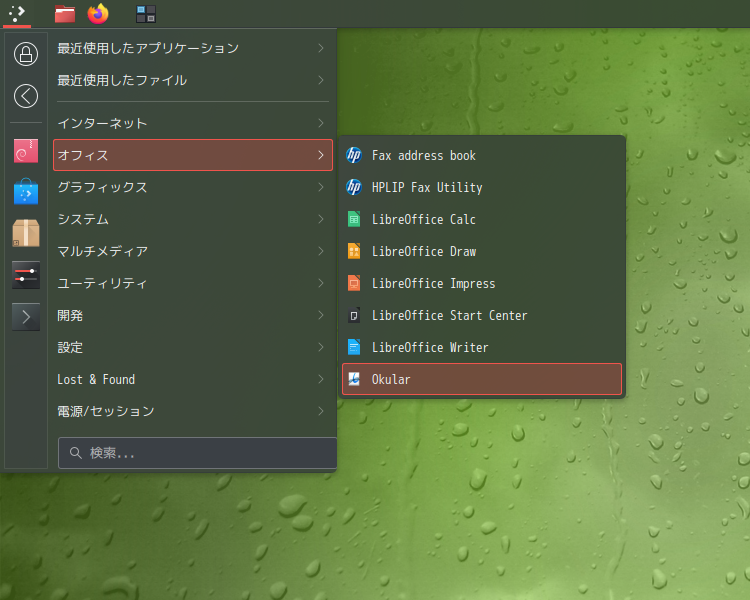The width and height of the screenshot is (750, 600).
Task: Expand システム submenu arrow
Action: click(321, 219)
